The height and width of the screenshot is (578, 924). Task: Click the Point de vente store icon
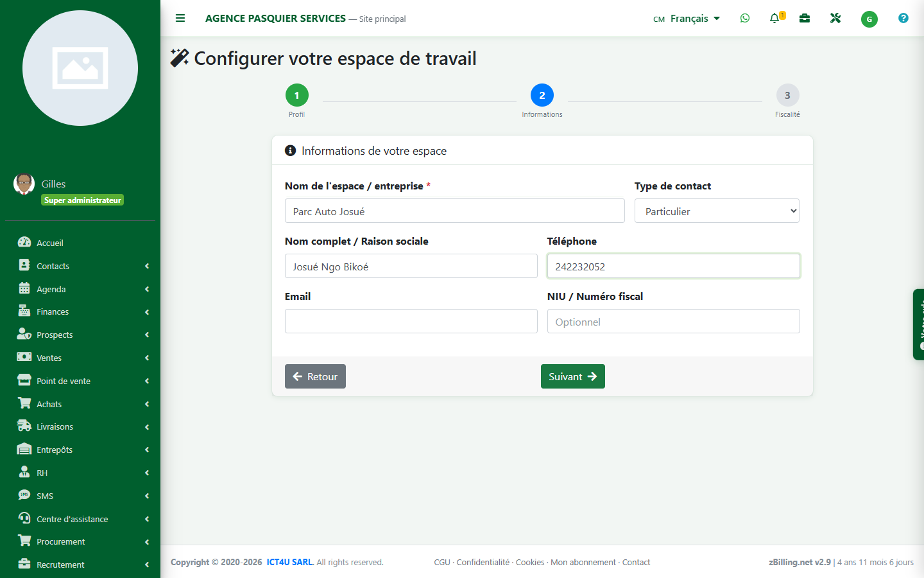pos(24,380)
